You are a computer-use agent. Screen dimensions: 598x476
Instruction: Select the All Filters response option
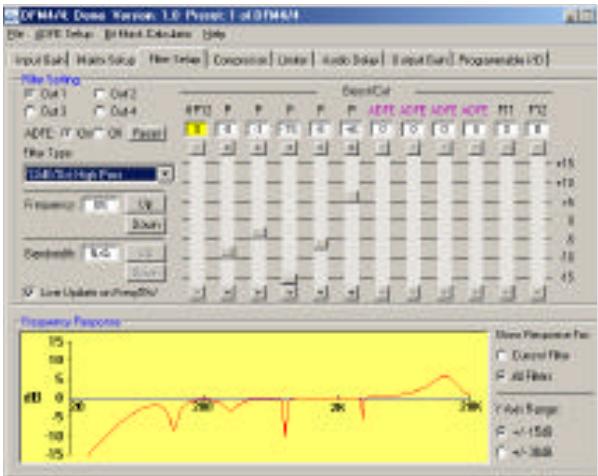click(x=502, y=376)
